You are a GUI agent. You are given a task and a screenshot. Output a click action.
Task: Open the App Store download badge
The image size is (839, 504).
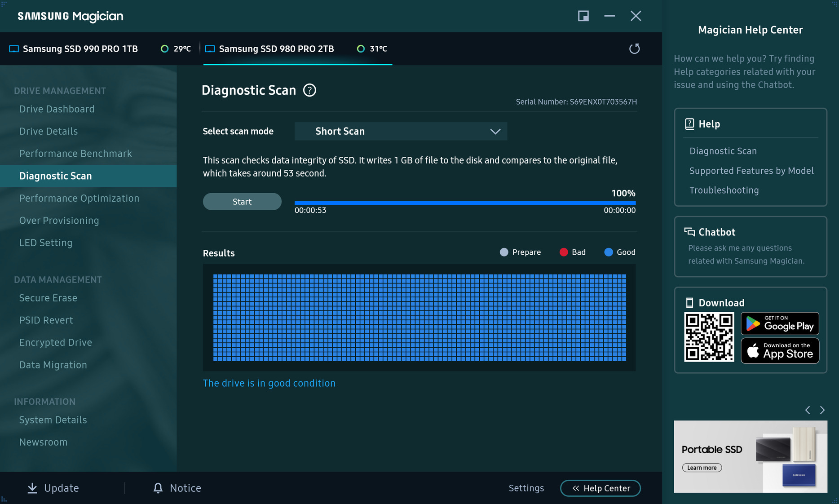(x=780, y=351)
